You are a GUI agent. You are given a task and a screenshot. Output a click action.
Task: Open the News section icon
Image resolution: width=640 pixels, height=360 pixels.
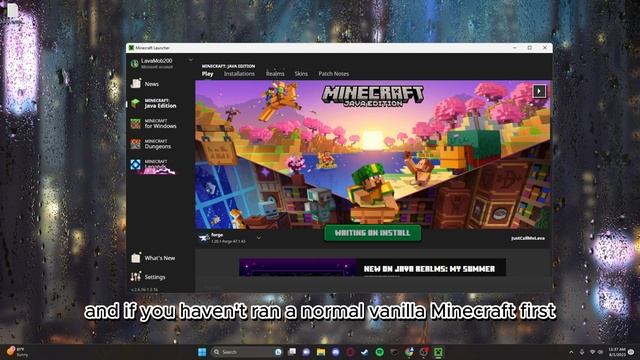136,83
